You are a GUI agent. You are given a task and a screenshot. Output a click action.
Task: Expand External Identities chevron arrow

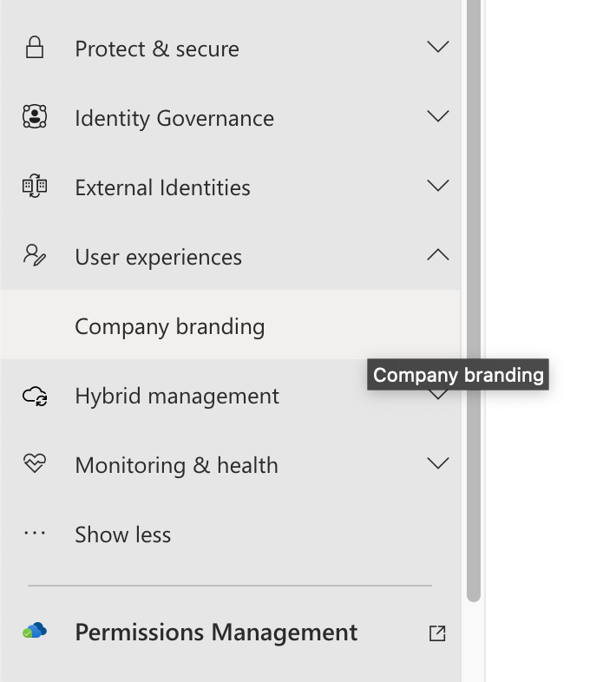pos(437,186)
